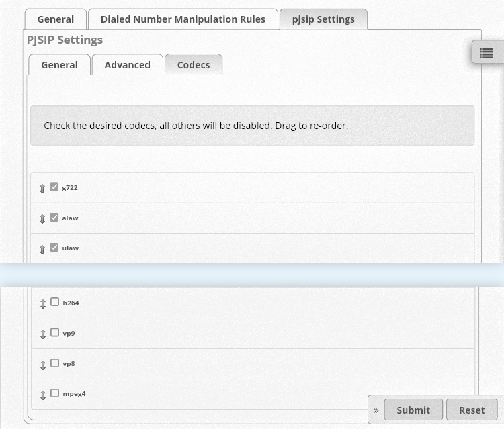Screen dimensions: 504x429
Task: Tick the vp8 codec checkbox
Action: [x=54, y=363]
